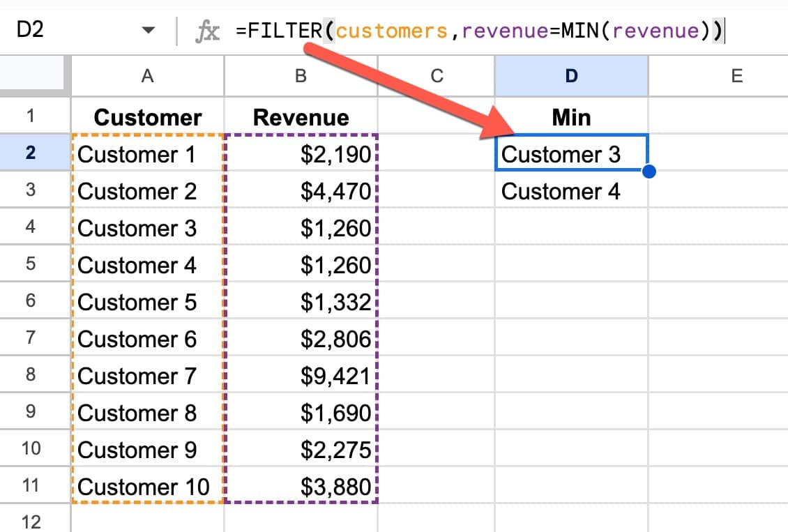This screenshot has width=788, height=532.
Task: Select column B header
Action: [301, 76]
